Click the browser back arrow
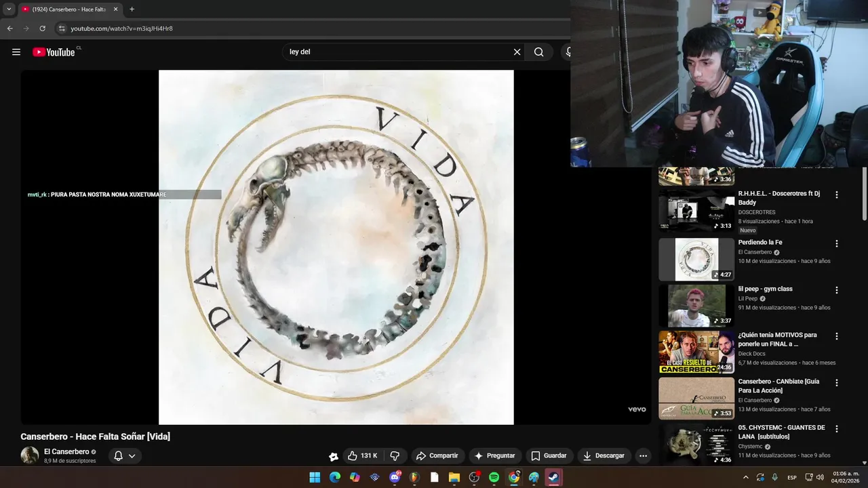 [9, 28]
